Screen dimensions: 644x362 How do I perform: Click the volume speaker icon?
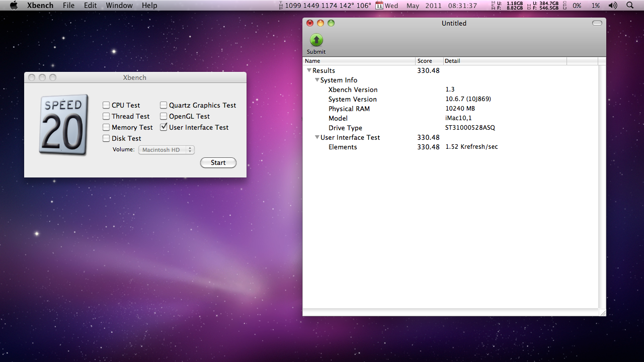tap(612, 6)
